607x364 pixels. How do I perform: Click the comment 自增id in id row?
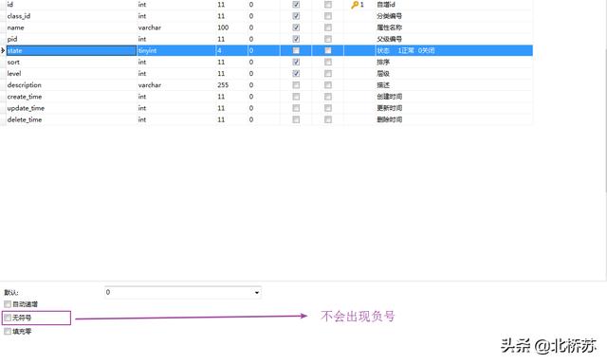coord(386,5)
